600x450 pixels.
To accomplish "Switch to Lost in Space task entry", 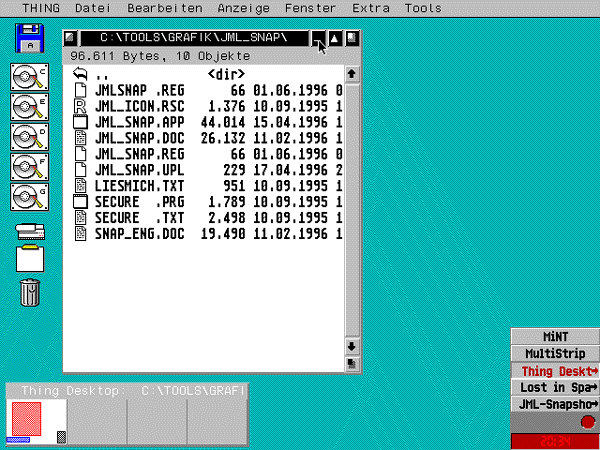I will 555,387.
